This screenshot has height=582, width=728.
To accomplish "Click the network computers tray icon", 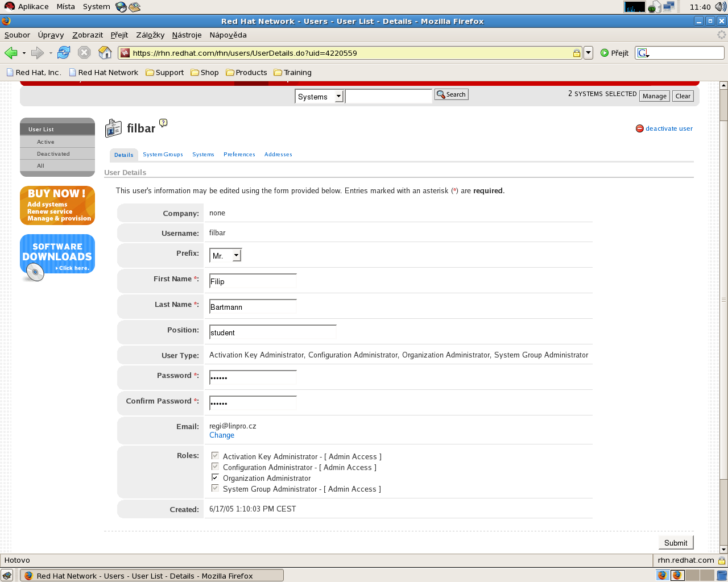I will (x=669, y=7).
